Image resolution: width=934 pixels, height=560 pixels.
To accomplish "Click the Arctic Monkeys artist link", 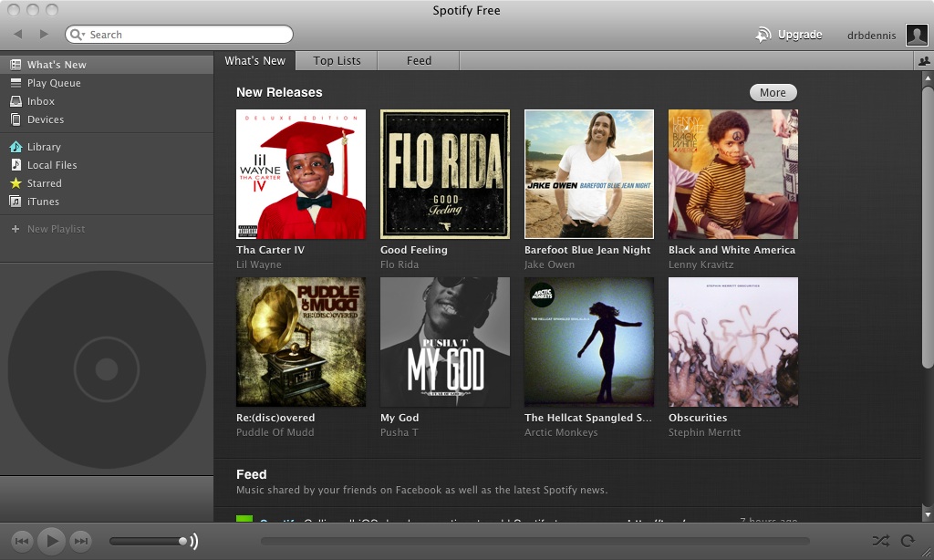I will click(561, 432).
